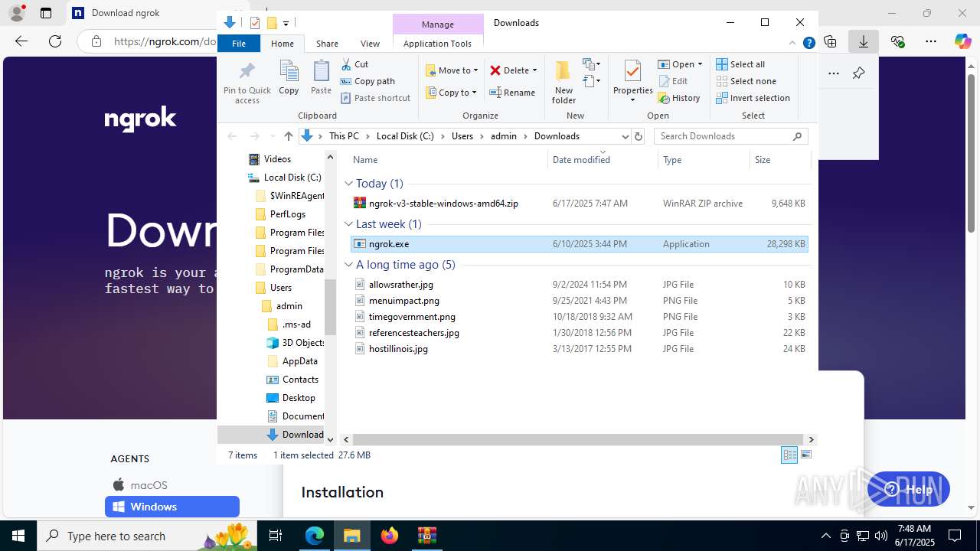Select allowsrather.jpg file
Viewport: 980px width, 551px height.
tap(579, 285)
